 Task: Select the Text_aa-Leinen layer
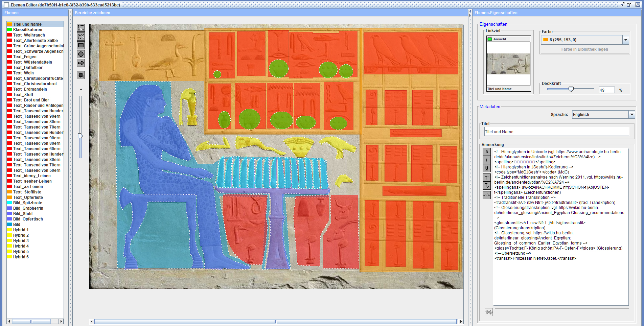coord(35,187)
